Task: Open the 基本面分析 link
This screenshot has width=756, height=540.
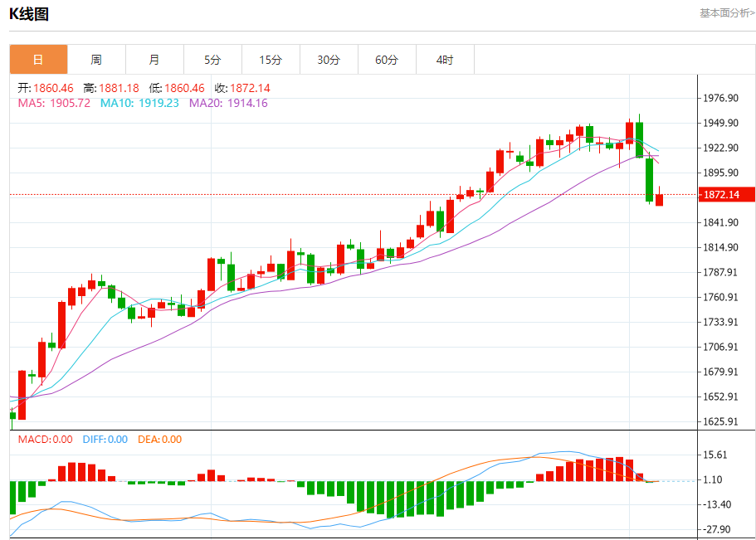Action: (728, 13)
